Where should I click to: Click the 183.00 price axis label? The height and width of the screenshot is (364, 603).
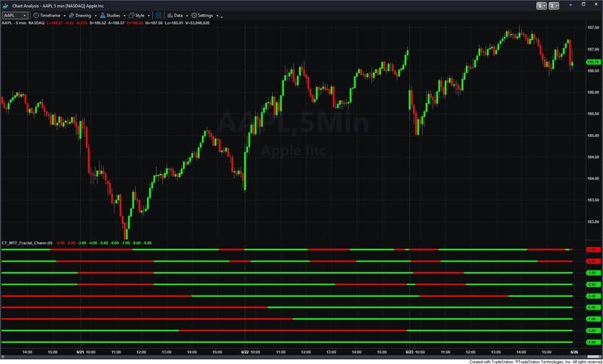pyautogui.click(x=592, y=222)
